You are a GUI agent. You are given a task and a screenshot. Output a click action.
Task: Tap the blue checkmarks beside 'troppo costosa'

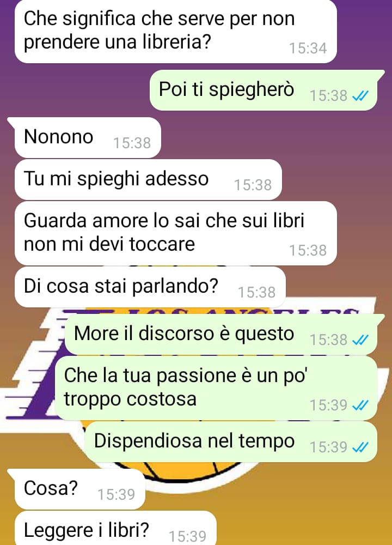pos(360,405)
